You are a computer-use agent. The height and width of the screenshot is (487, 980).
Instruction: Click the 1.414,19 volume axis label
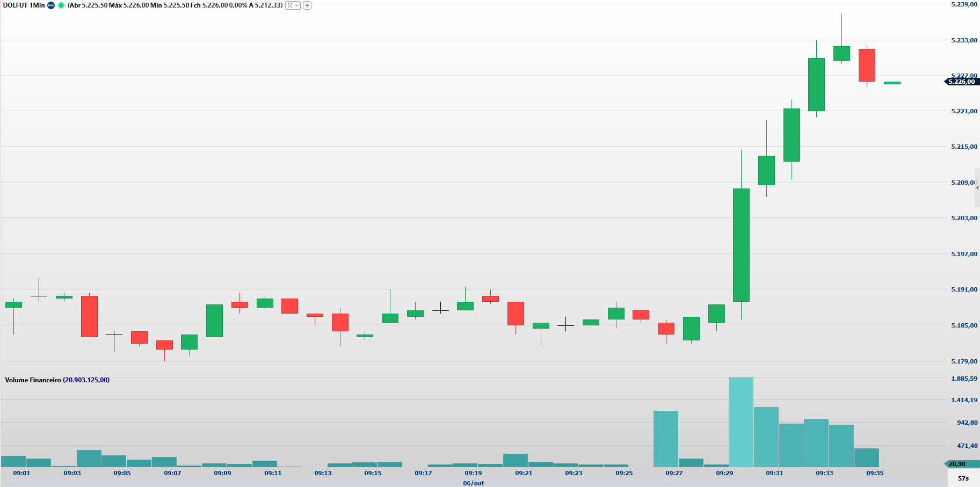point(964,400)
